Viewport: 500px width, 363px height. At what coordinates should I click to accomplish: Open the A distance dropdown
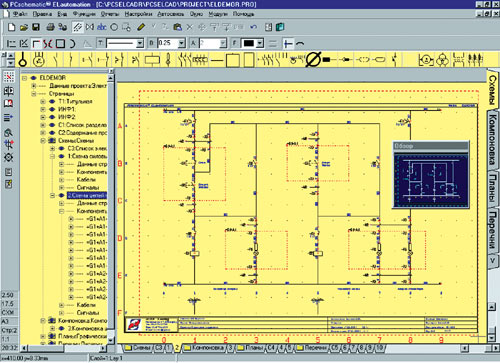[223, 43]
